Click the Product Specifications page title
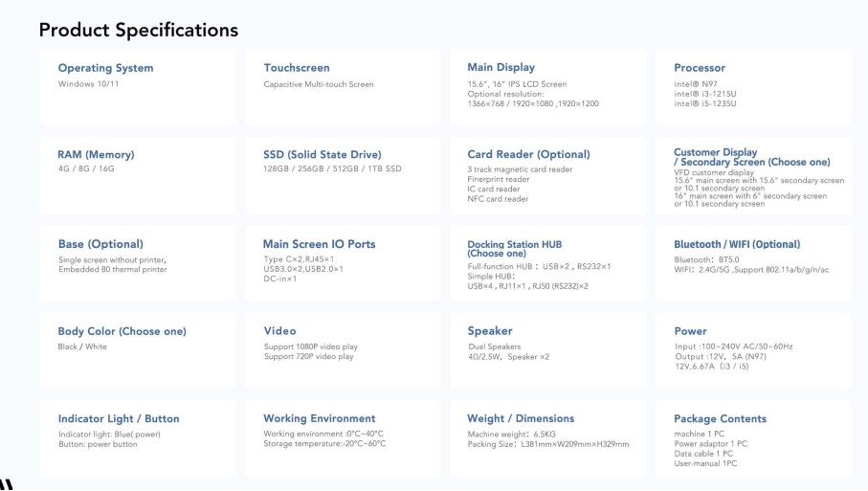The height and width of the screenshot is (491, 868). (x=139, y=31)
